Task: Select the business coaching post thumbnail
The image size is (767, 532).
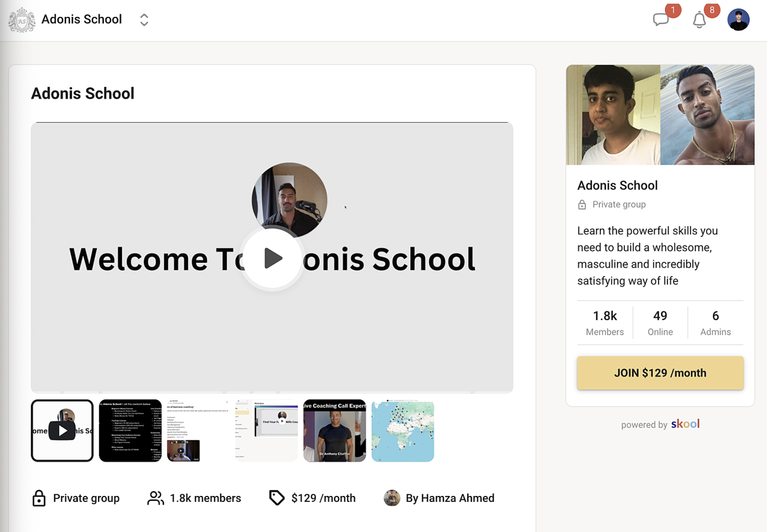Action: [x=198, y=430]
